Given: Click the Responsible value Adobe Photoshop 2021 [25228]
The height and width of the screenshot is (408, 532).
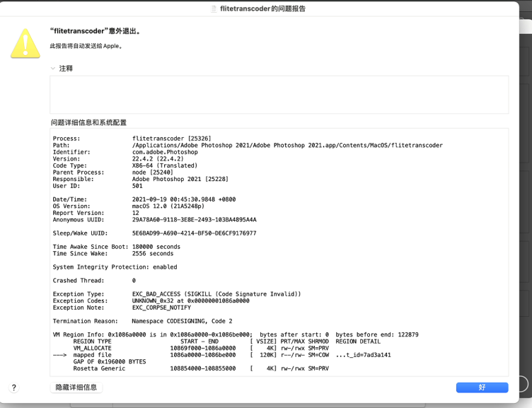Looking at the screenshot, I should click(x=180, y=179).
